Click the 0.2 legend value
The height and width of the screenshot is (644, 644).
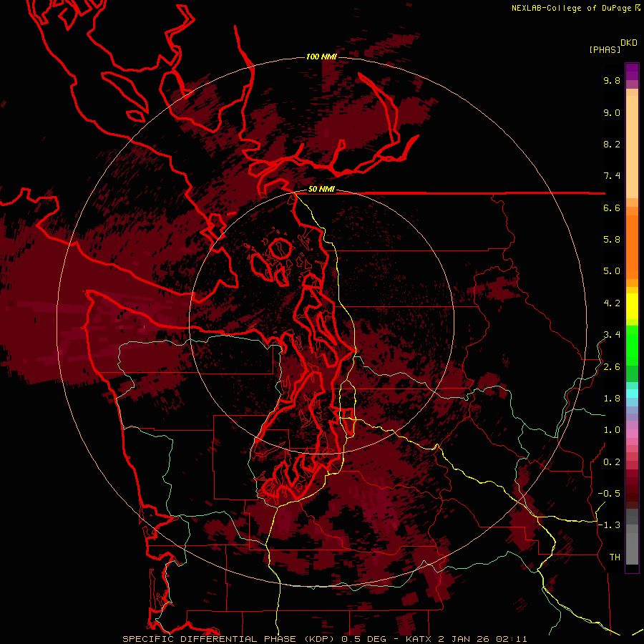pos(612,462)
